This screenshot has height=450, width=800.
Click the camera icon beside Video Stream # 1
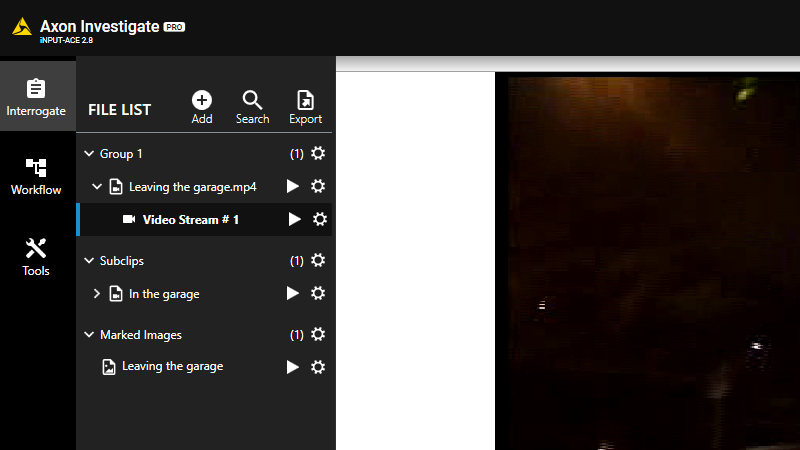click(x=129, y=219)
